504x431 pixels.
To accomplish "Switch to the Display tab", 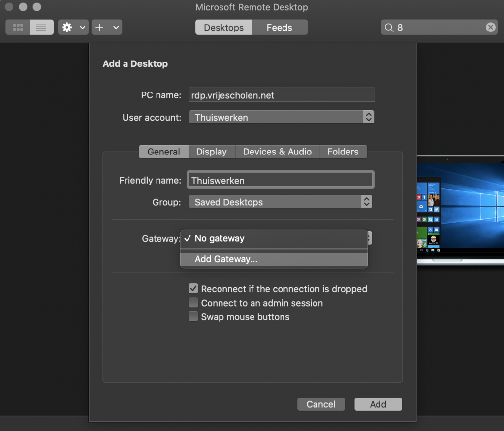I will (212, 152).
